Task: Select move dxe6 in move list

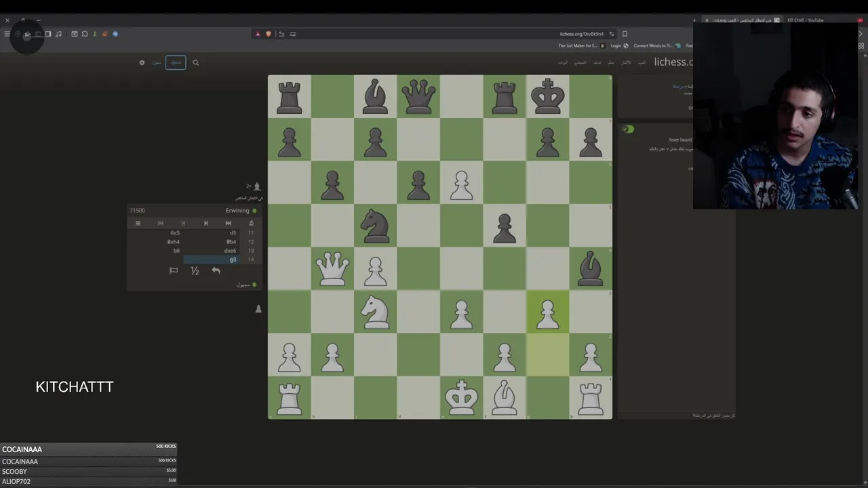Action: (x=230, y=251)
